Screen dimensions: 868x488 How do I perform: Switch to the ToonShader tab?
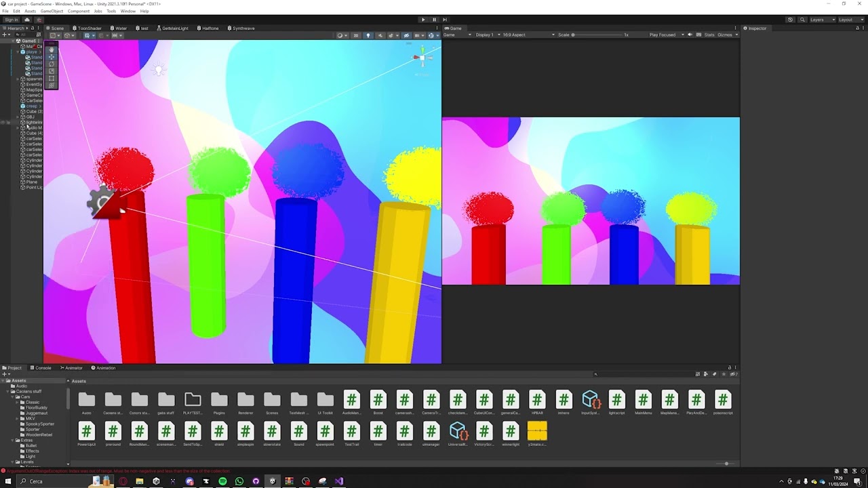(x=87, y=28)
